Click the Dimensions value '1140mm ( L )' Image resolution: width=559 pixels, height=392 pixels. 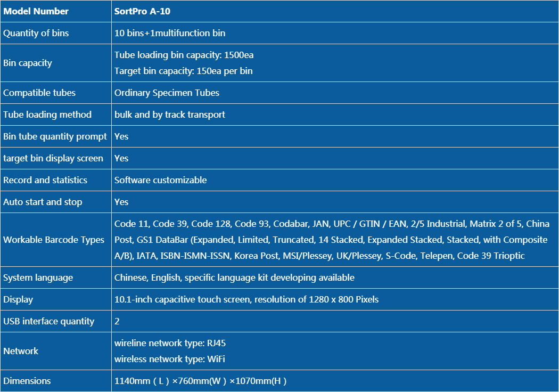pos(142,381)
